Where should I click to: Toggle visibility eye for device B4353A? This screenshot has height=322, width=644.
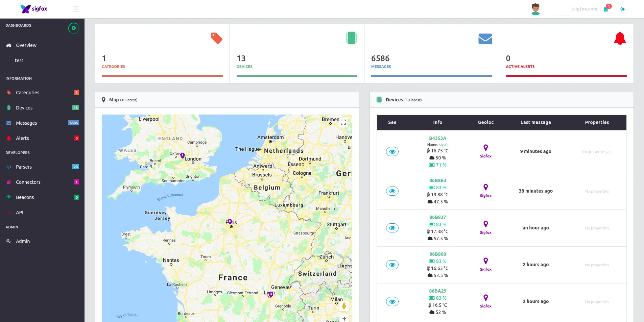(392, 151)
